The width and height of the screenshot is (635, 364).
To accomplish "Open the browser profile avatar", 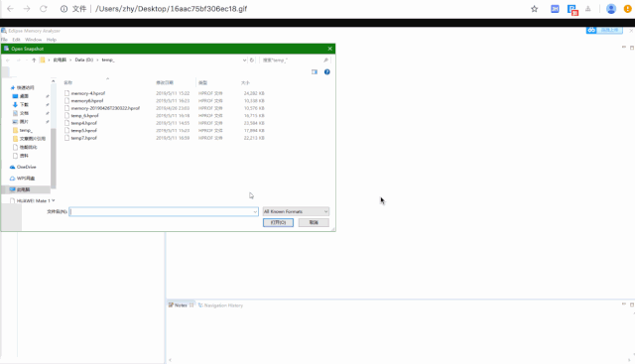I will click(x=611, y=9).
